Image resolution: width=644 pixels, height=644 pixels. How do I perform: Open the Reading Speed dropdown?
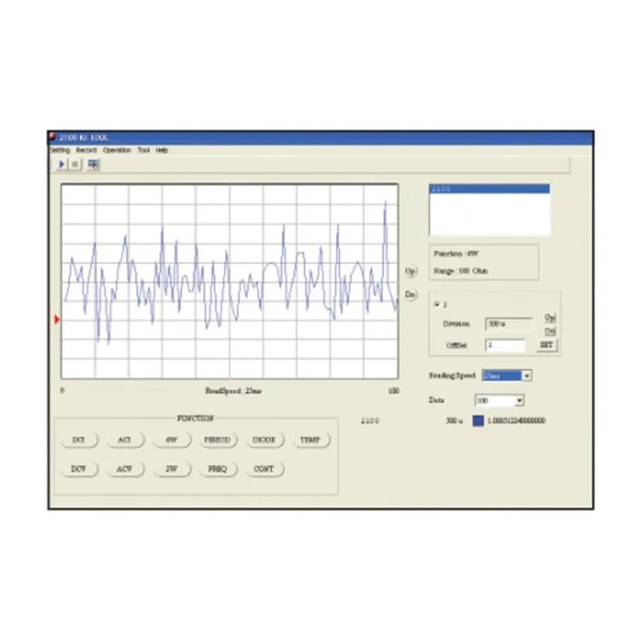click(x=526, y=376)
